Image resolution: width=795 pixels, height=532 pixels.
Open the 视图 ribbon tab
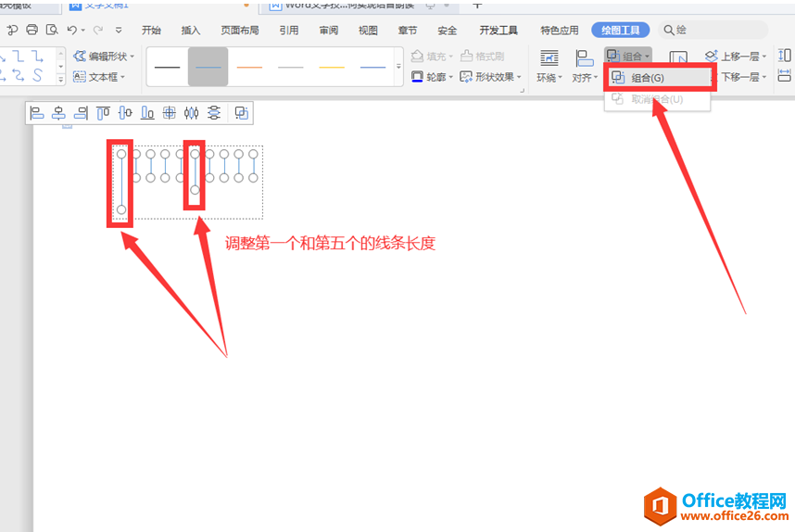368,31
